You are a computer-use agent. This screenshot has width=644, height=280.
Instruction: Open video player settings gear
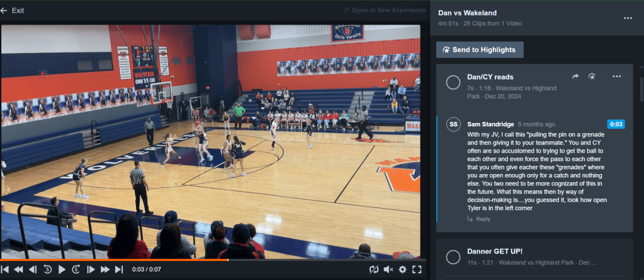pos(402,269)
